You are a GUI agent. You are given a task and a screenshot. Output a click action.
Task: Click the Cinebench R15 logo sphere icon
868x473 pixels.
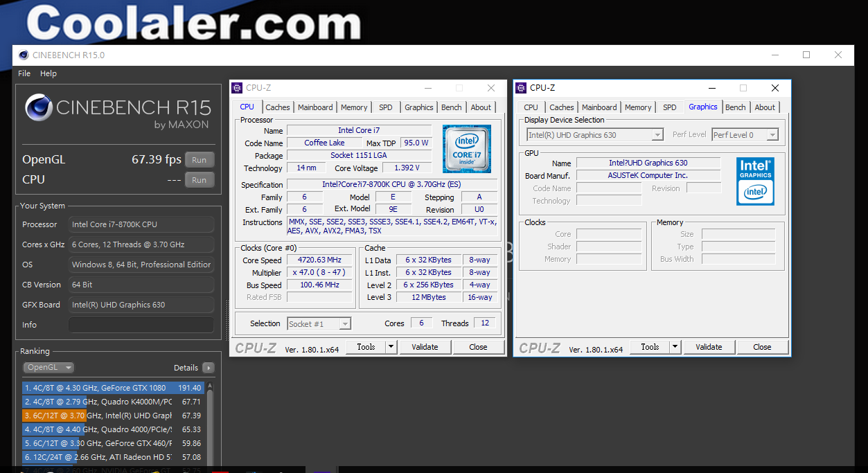click(39, 107)
